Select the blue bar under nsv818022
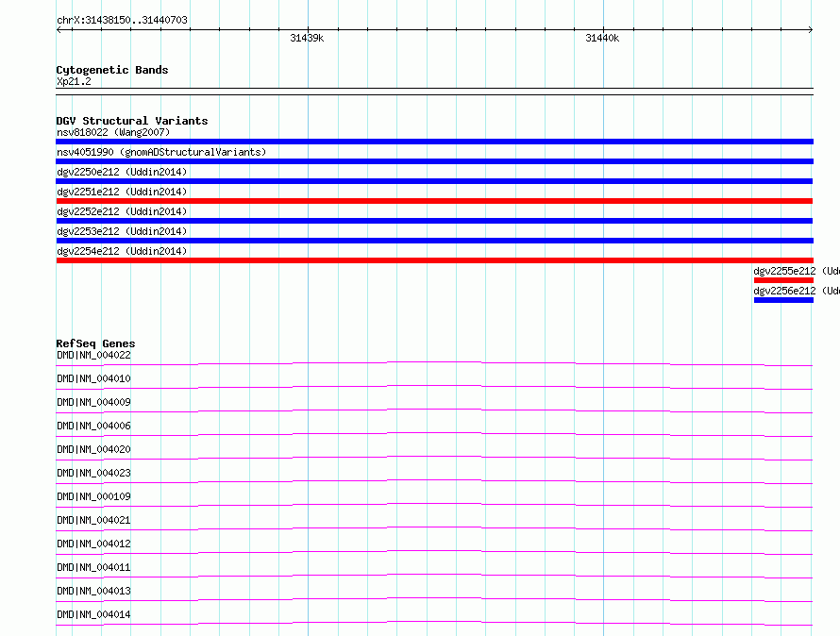The image size is (840, 636). click(434, 142)
